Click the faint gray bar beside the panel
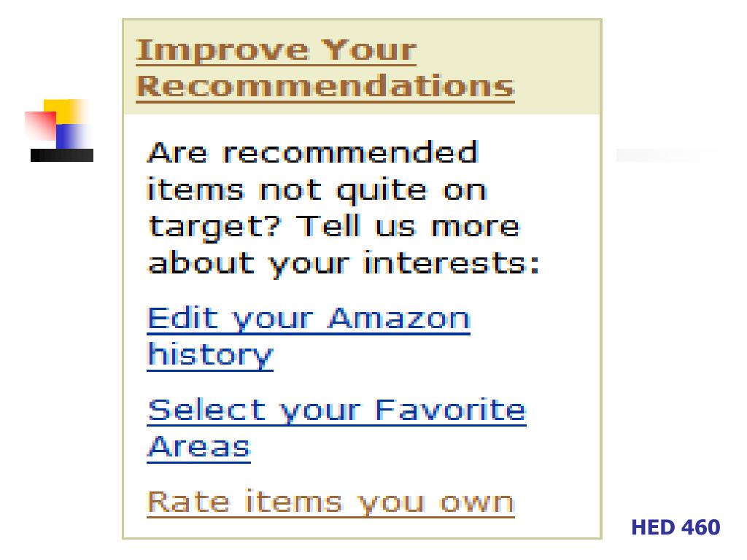The height and width of the screenshot is (560, 747). (668, 155)
